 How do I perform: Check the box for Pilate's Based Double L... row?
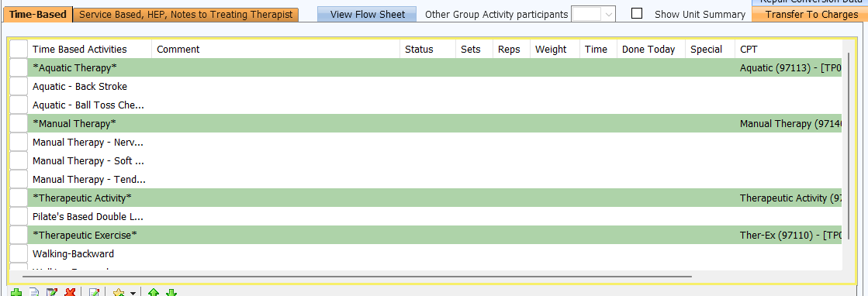pyautogui.click(x=19, y=216)
